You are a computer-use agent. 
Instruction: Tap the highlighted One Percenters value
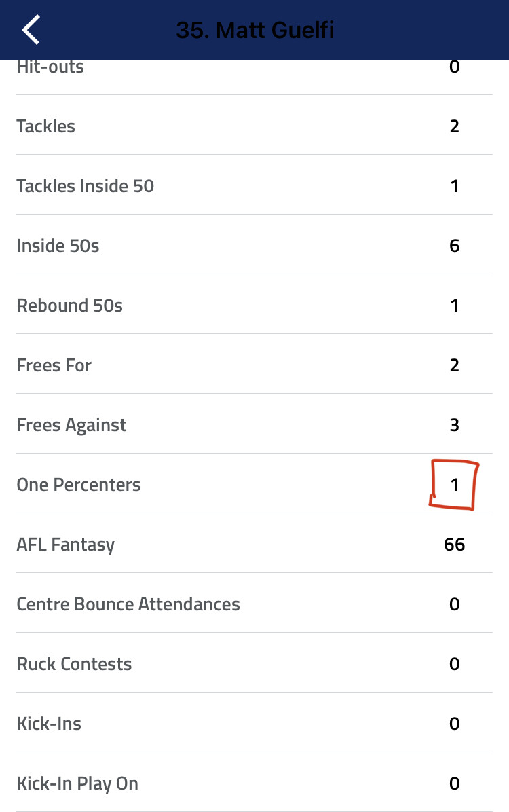[x=454, y=485]
